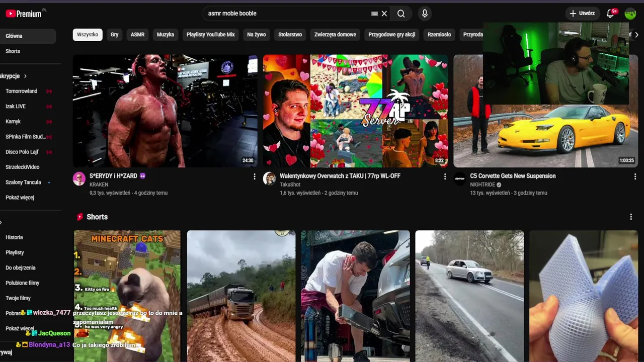Image resolution: width=644 pixels, height=362 pixels.
Task: Select the ASMR filter chip
Action: coord(137,35)
